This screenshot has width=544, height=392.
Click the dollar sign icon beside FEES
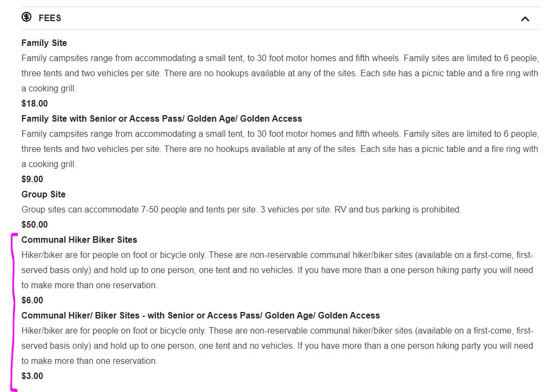26,17
